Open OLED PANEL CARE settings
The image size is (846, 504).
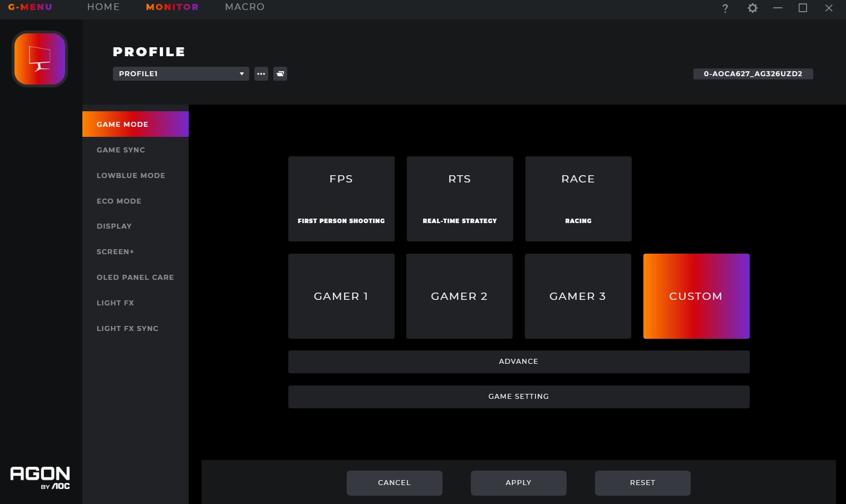tap(135, 277)
